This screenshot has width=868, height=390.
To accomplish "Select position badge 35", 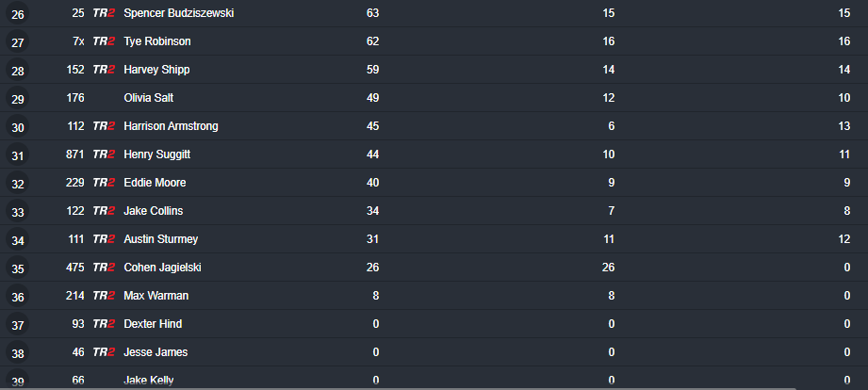I will (18, 268).
